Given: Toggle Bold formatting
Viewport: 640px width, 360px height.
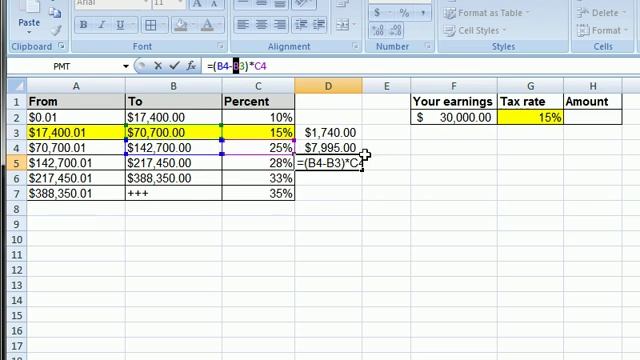Looking at the screenshot, I should click(83, 25).
